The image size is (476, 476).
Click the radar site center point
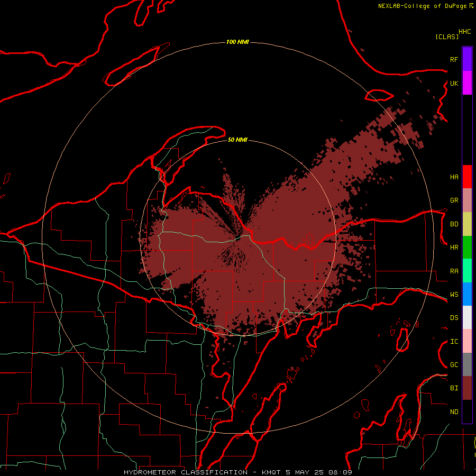[239, 237]
